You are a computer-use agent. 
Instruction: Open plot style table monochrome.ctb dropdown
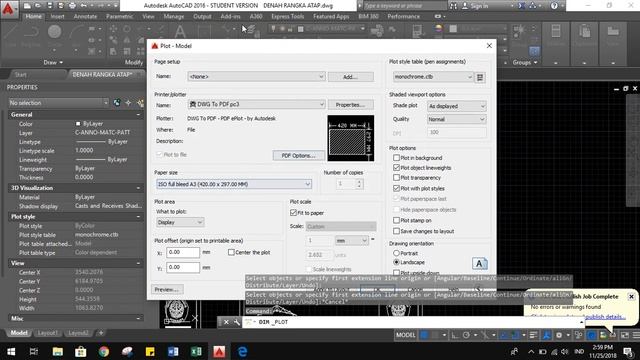[433, 77]
